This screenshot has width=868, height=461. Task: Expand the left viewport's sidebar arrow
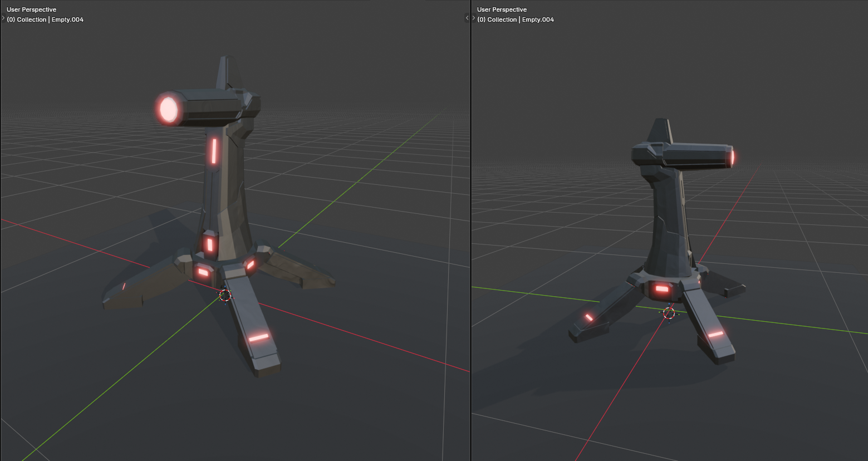click(467, 18)
